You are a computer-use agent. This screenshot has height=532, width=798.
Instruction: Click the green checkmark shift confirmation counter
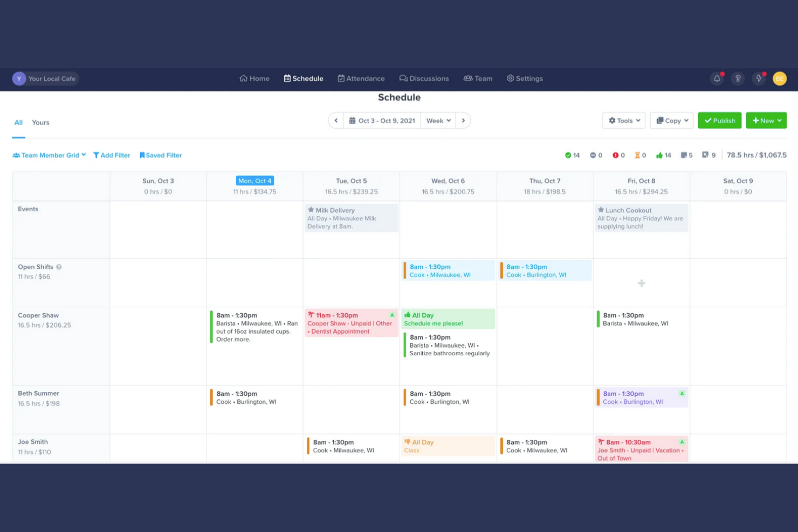point(572,155)
